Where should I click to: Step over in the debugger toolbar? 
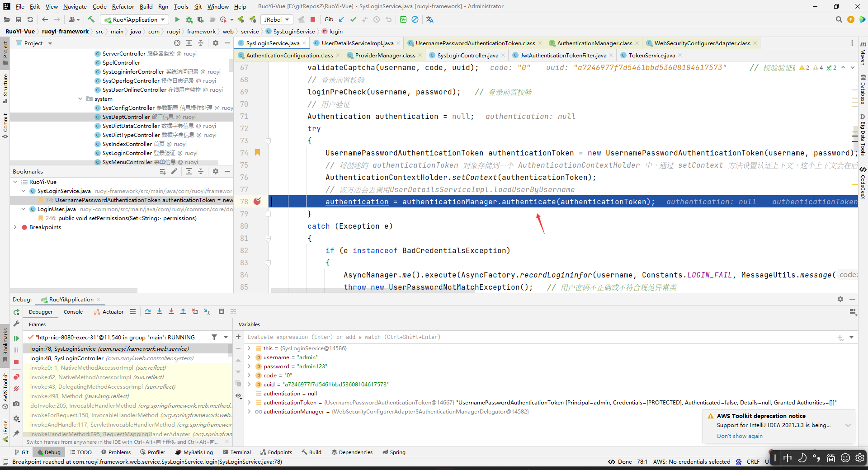pyautogui.click(x=148, y=311)
